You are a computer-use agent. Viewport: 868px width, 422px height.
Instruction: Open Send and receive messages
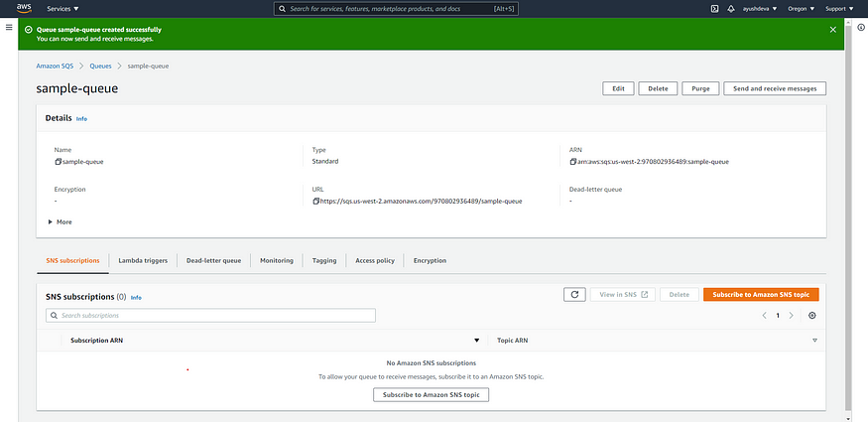[775, 88]
